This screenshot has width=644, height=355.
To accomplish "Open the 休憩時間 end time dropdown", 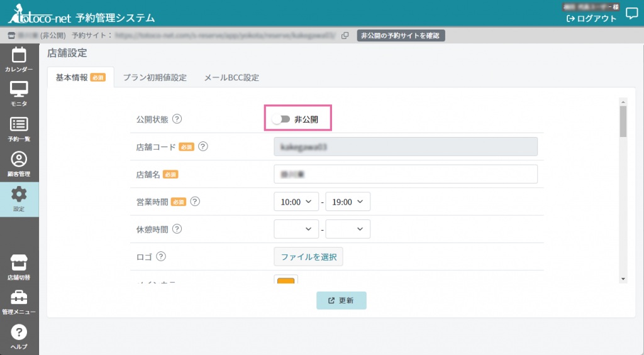I will pyautogui.click(x=348, y=229).
